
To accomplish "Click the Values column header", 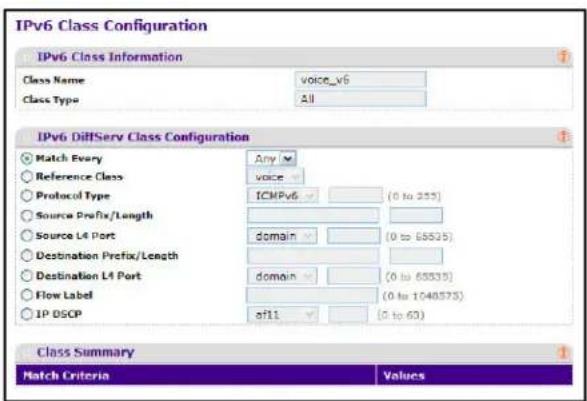I will 474,375.
